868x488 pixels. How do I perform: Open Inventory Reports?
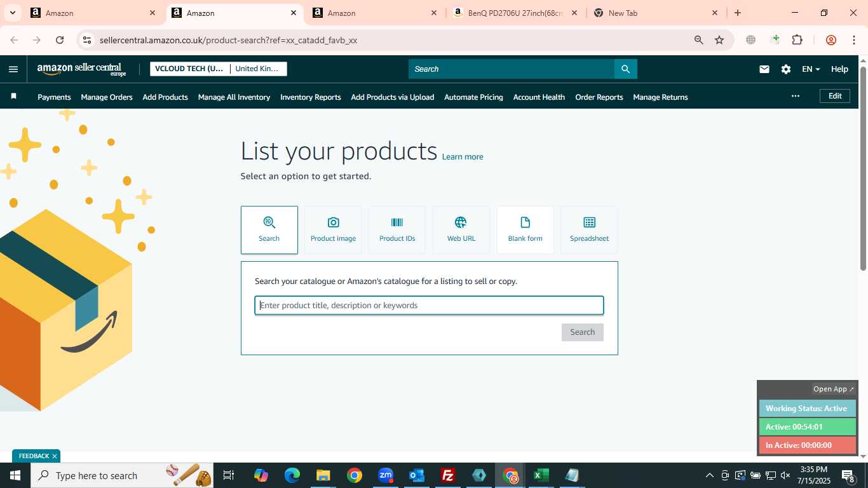311,97
